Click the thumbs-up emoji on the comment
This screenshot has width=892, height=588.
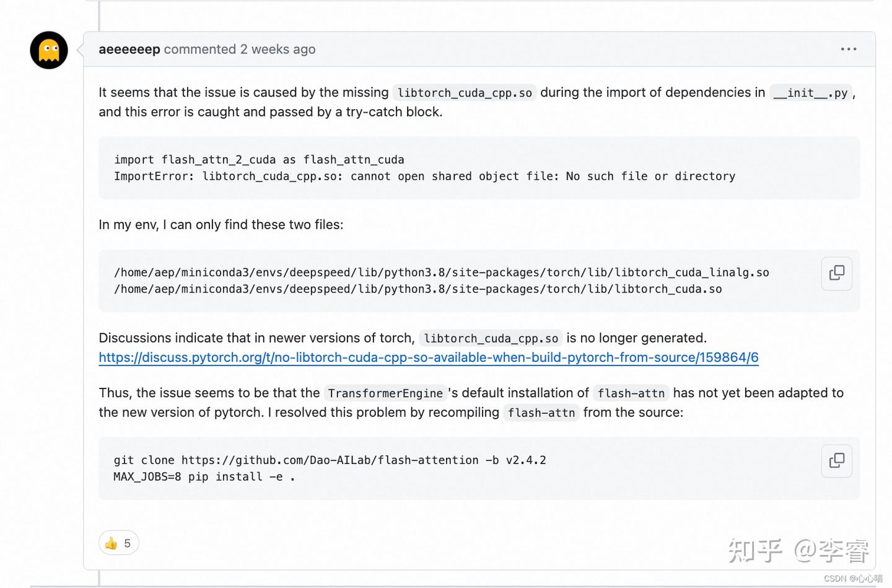click(111, 543)
